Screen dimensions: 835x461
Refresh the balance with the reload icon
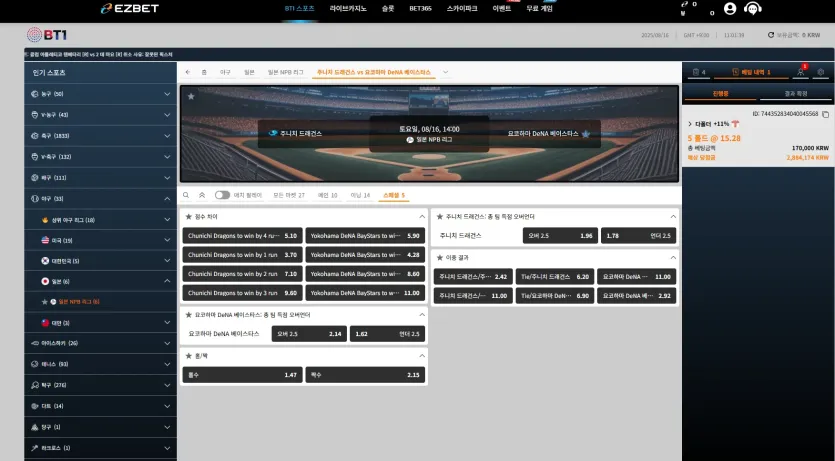(x=771, y=35)
